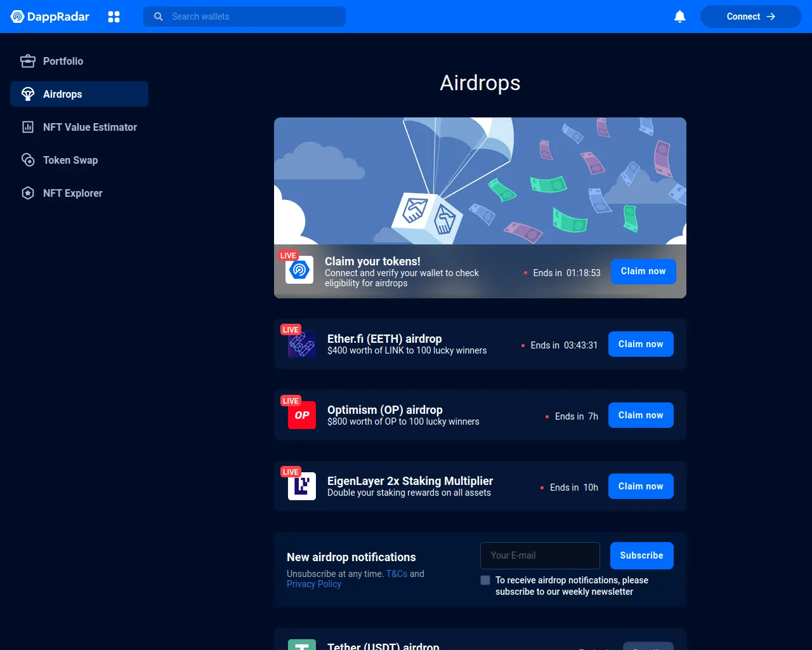Click the Tether (USDT) airdrop title
Screen dimensions: 812x650
click(x=383, y=646)
